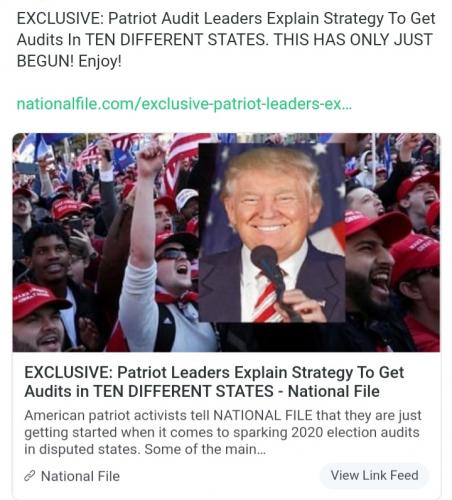Tap the American patriot activists description text
The image size is (452, 500).
pos(223,432)
